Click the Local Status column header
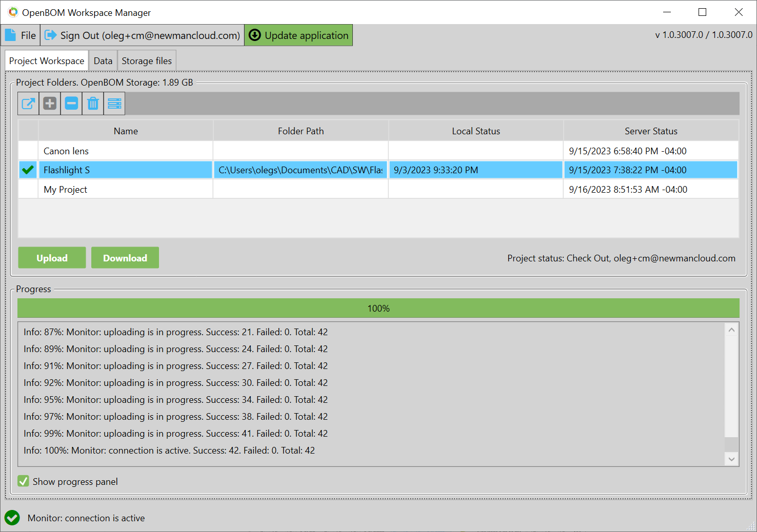Image resolution: width=757 pixels, height=532 pixels. (476, 131)
